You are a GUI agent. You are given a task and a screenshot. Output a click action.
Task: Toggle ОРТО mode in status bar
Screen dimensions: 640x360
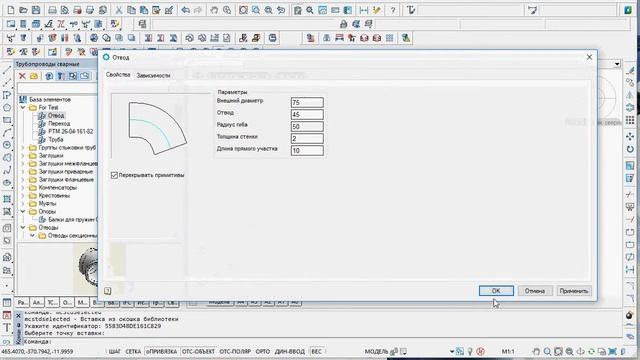263,351
